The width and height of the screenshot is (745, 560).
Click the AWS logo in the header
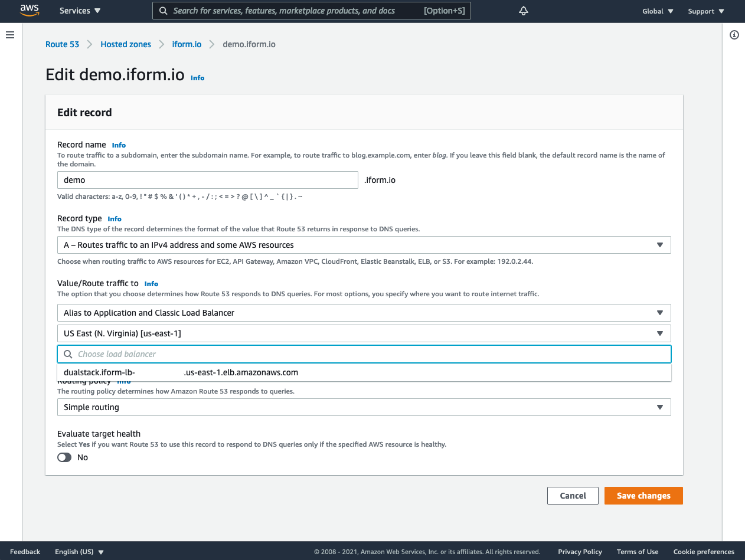pos(29,10)
